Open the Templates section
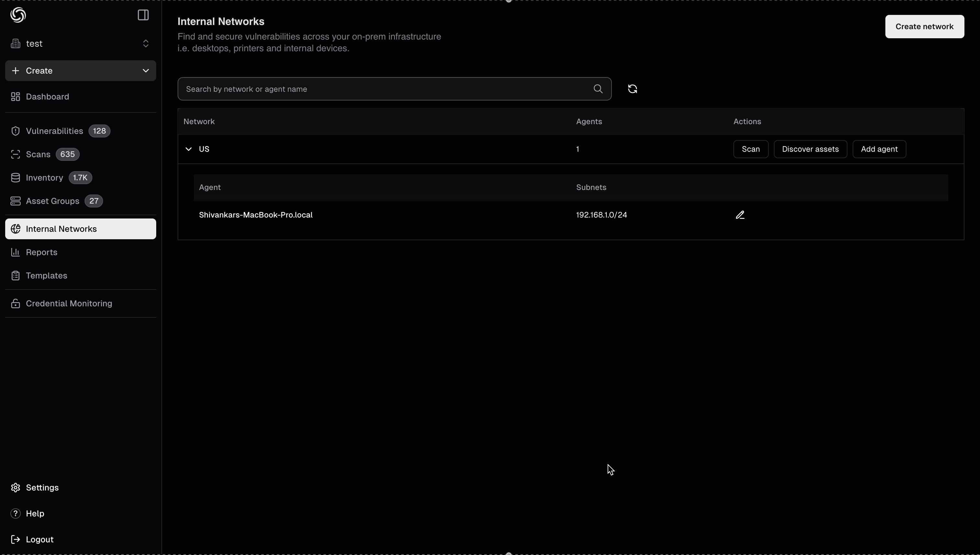This screenshot has width=980, height=555. [46, 276]
